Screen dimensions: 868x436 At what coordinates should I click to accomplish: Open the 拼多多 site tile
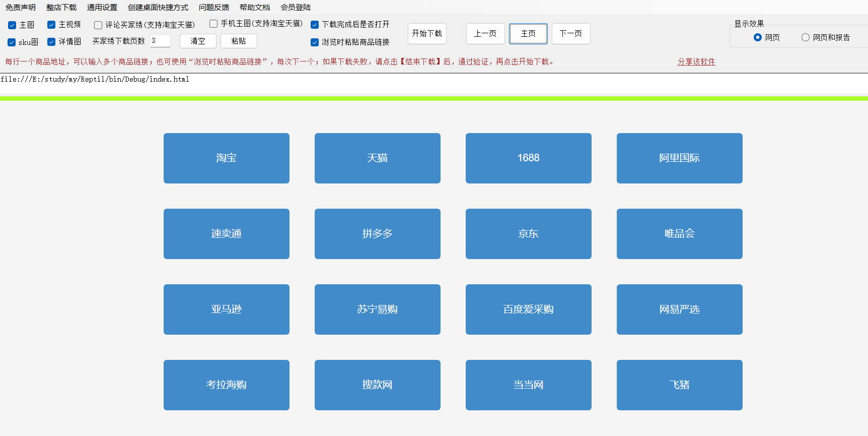point(378,234)
